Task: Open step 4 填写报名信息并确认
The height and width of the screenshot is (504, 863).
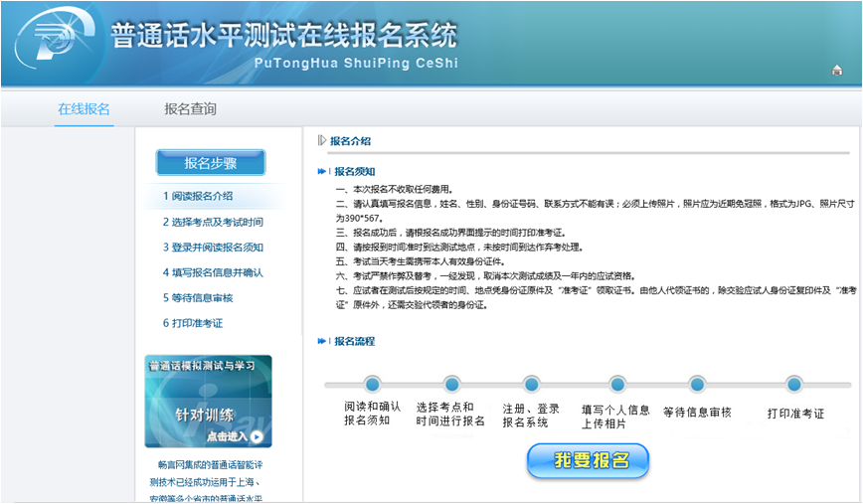Action: [213, 272]
